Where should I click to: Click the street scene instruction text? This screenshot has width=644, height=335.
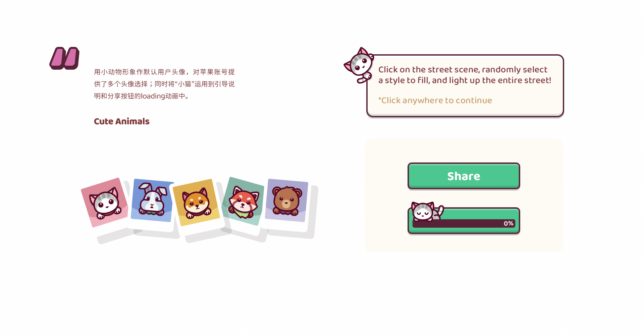pyautogui.click(x=465, y=75)
